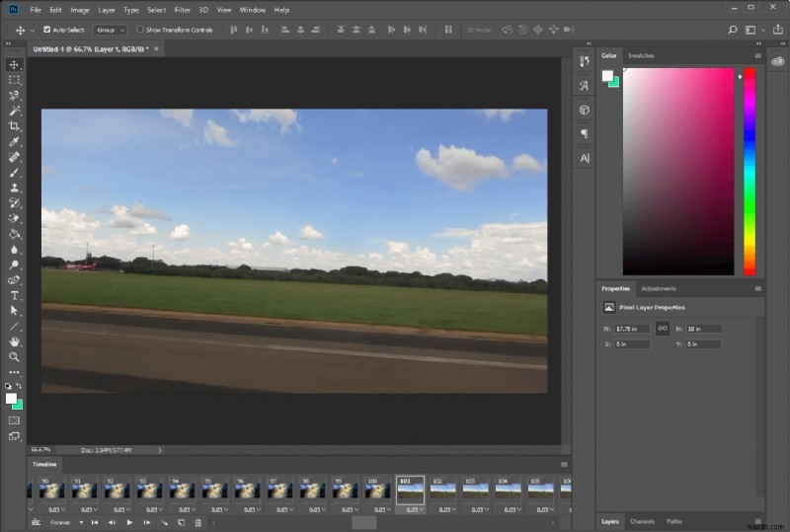Click the rainbow hue slider strip

tap(750, 171)
